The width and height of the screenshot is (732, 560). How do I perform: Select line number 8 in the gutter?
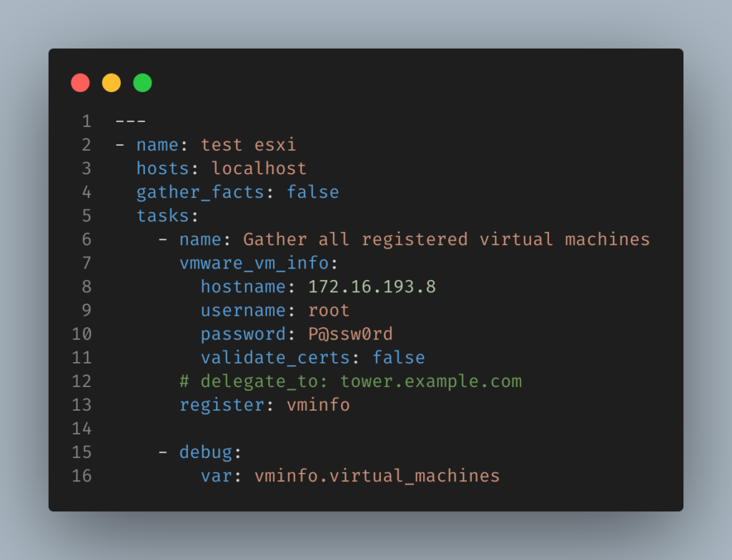(86, 286)
